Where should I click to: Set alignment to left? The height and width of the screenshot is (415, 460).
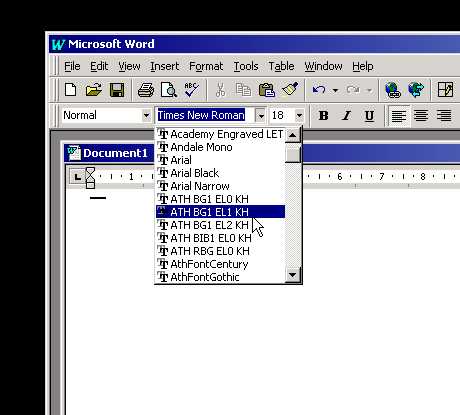pos(399,116)
